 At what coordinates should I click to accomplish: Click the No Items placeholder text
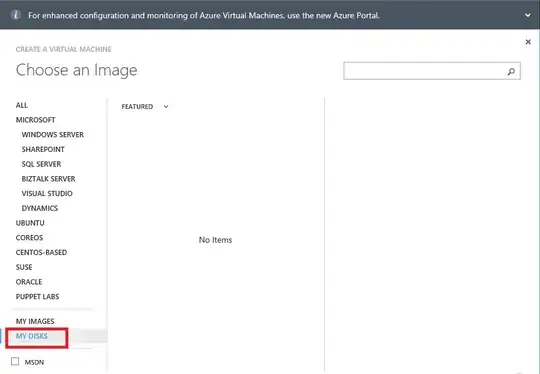pyautogui.click(x=215, y=240)
